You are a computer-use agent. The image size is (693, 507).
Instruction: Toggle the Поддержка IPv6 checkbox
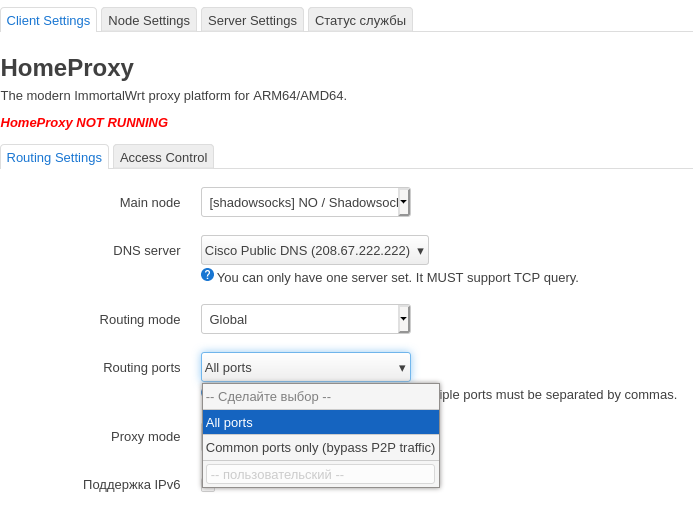pos(207,486)
